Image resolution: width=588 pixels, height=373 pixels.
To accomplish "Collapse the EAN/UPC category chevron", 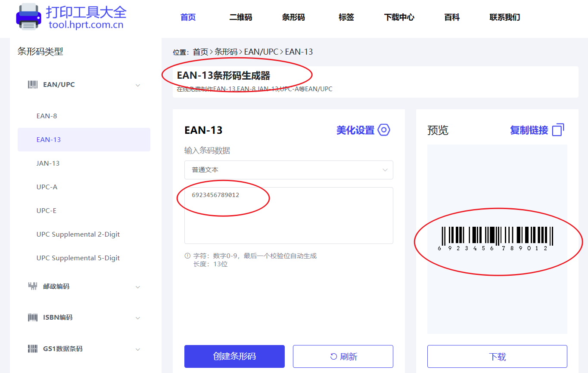I will click(138, 85).
